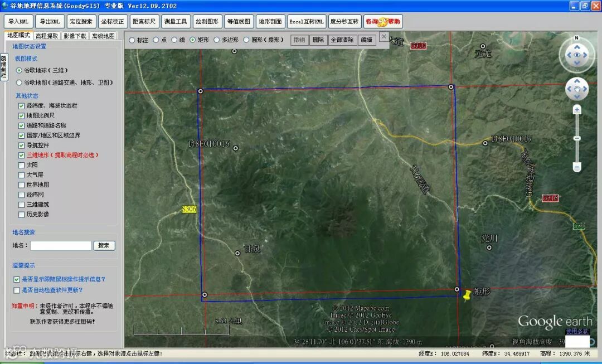The image size is (602, 364).
Task: Click the eye look-around joystick center
Action: pyautogui.click(x=577, y=55)
